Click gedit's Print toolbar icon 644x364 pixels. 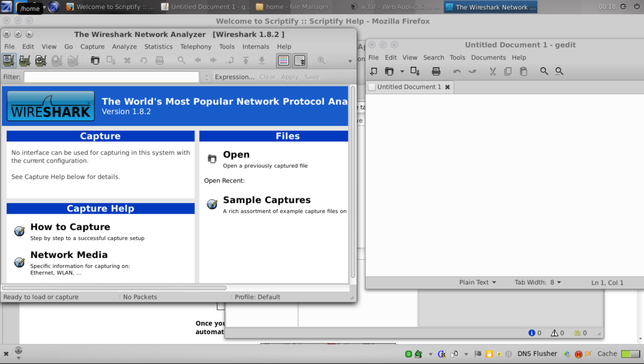[436, 71]
